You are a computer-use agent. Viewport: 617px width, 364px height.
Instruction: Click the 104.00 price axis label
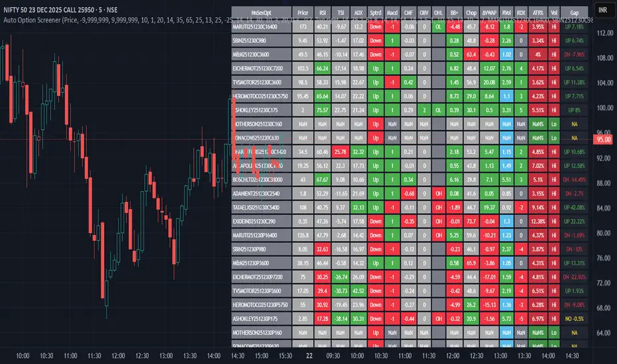point(605,83)
